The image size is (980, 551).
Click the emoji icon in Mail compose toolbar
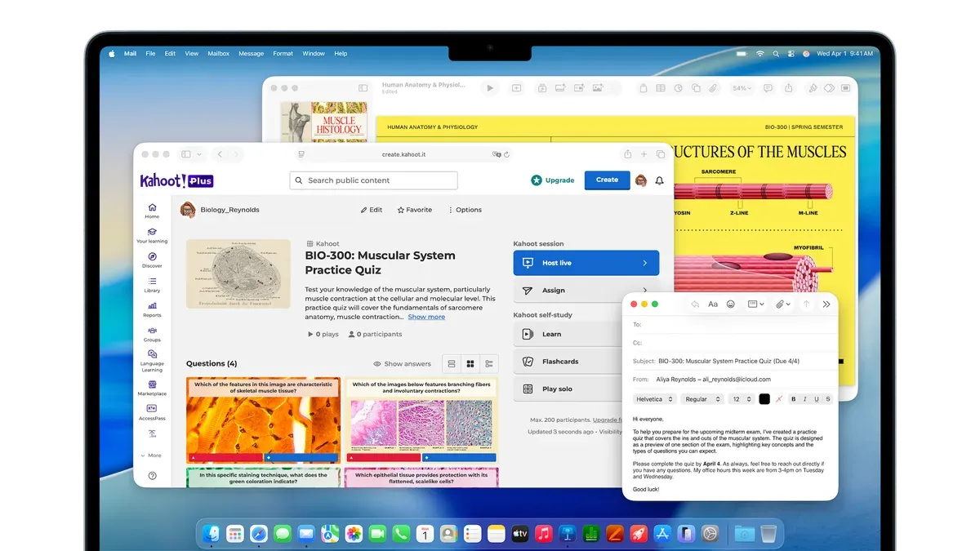click(x=731, y=304)
